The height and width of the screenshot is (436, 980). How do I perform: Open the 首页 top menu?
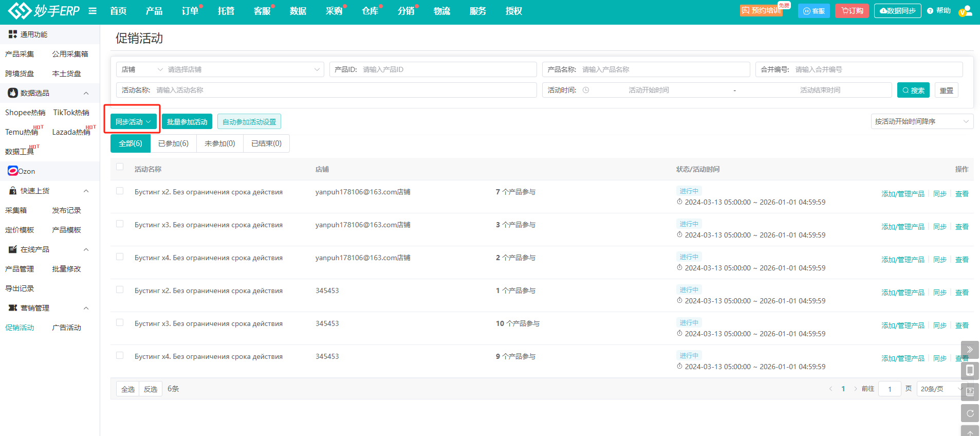click(x=118, y=11)
